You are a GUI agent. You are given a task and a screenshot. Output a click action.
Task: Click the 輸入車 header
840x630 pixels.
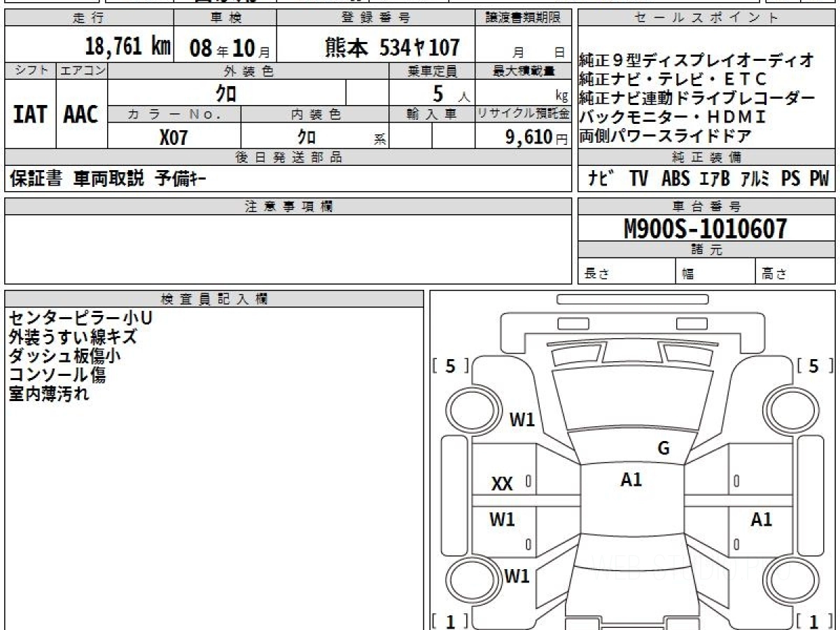[432, 114]
